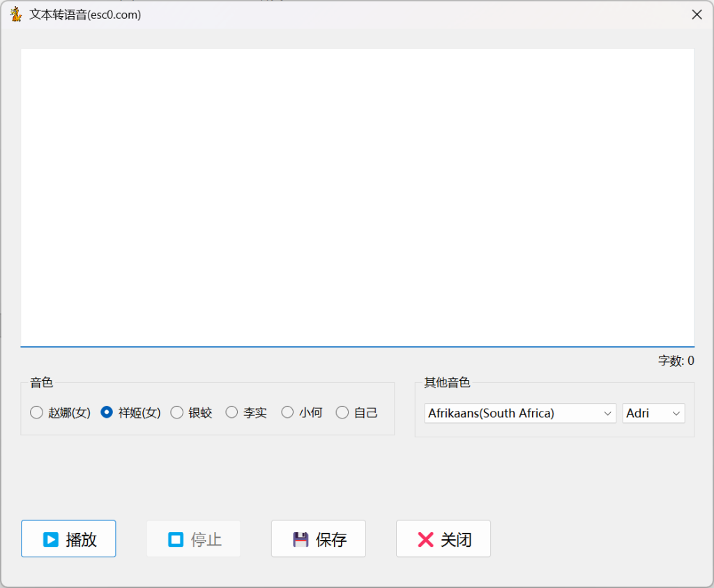Close the window with the title bar X
The image size is (714, 588).
click(x=696, y=14)
